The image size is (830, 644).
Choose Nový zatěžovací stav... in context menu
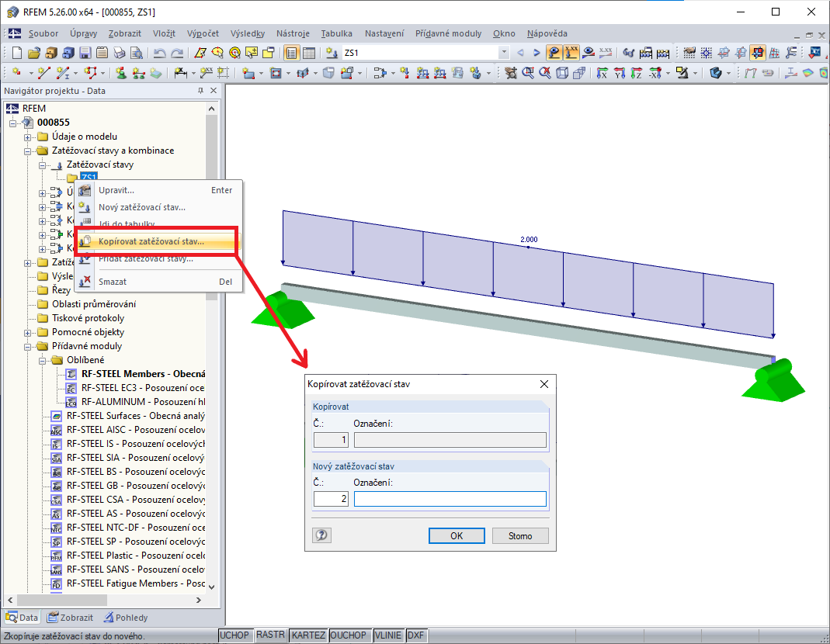pos(157,207)
